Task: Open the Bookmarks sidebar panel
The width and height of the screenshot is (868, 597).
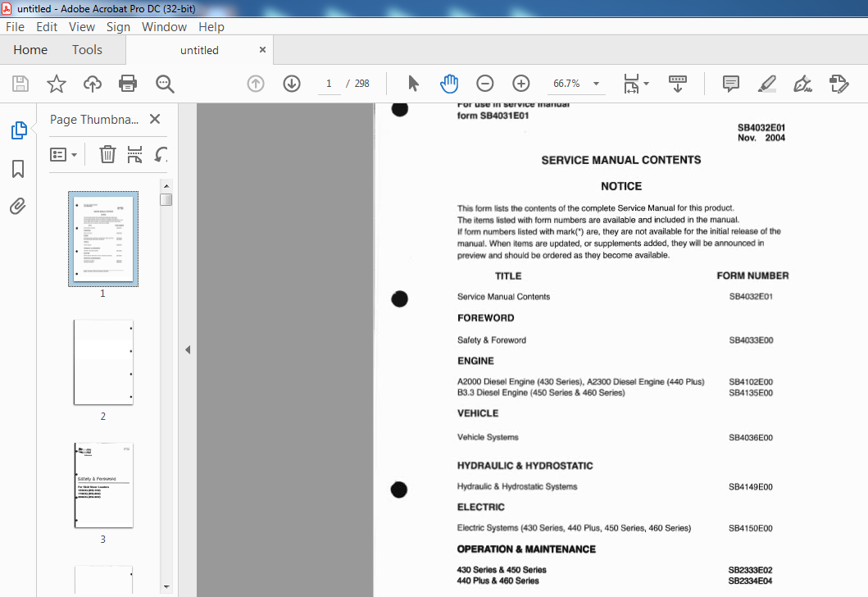Action: [x=18, y=169]
